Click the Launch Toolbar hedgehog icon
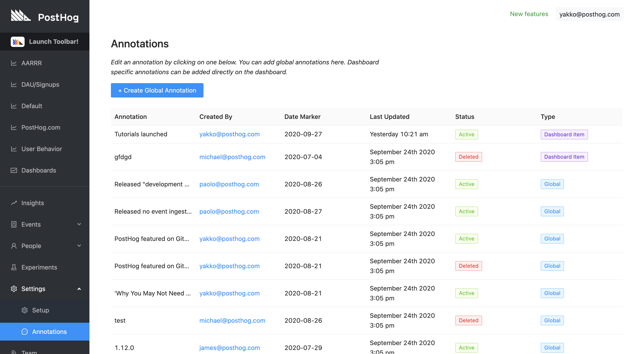Viewport: 644px width, 354px height. pos(17,42)
